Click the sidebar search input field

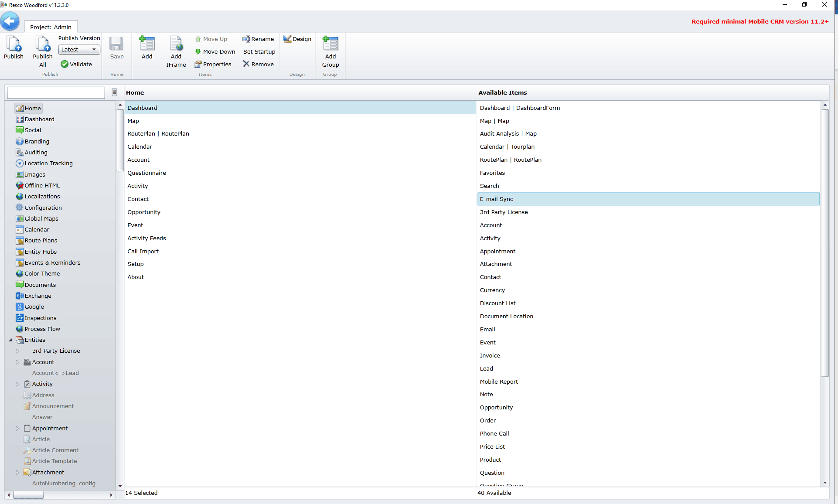click(56, 92)
